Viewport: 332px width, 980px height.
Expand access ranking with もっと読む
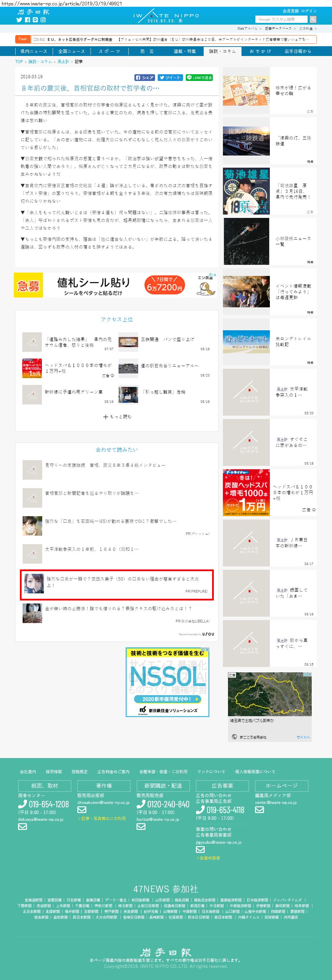[117, 417]
